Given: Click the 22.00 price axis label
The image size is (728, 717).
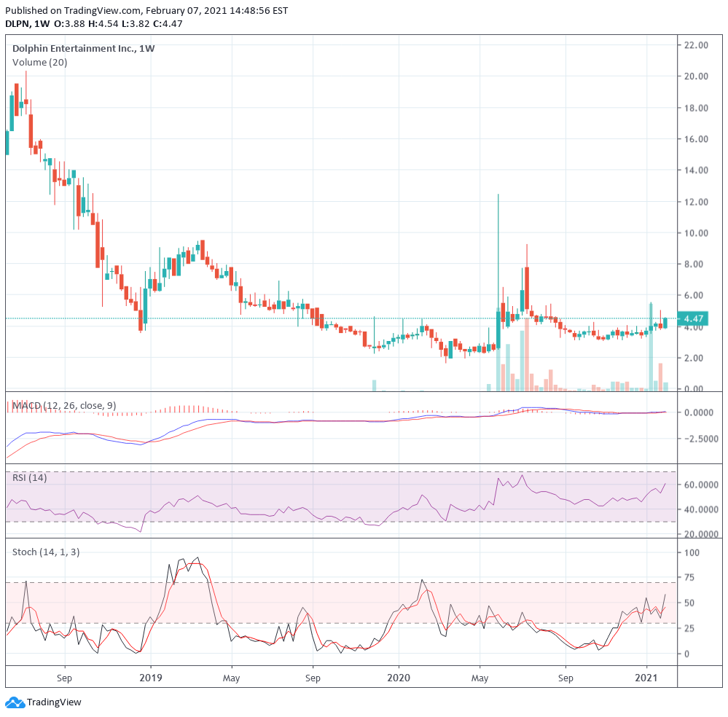Looking at the screenshot, I should click(x=696, y=45).
